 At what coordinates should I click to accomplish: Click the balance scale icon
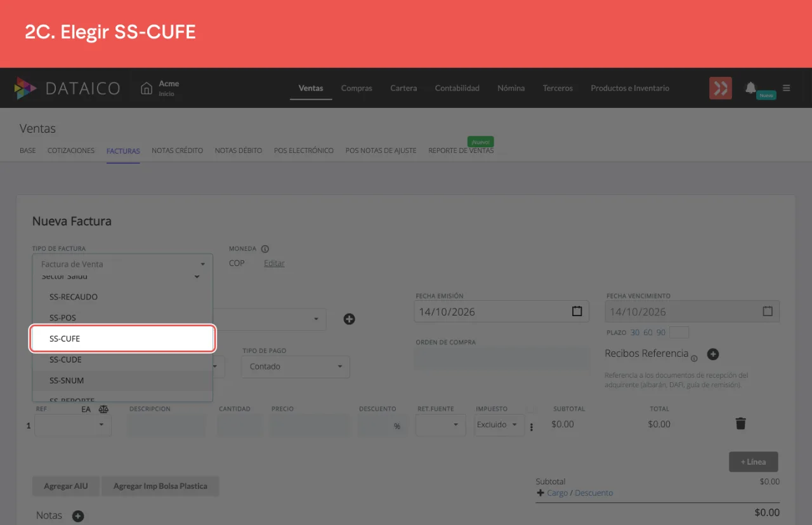tap(104, 409)
